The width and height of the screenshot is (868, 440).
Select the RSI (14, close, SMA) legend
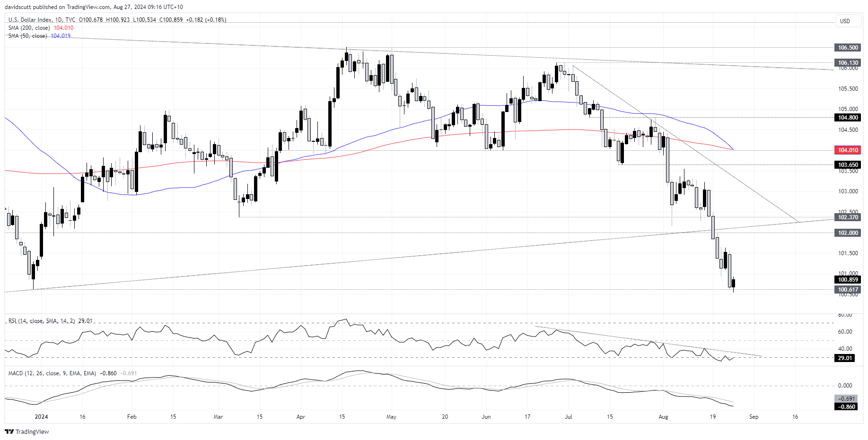coord(42,321)
